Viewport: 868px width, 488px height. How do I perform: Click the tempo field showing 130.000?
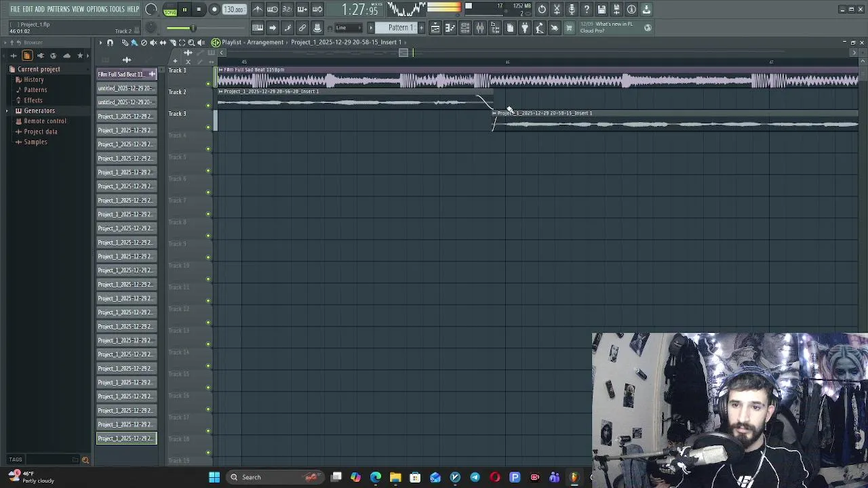point(234,9)
